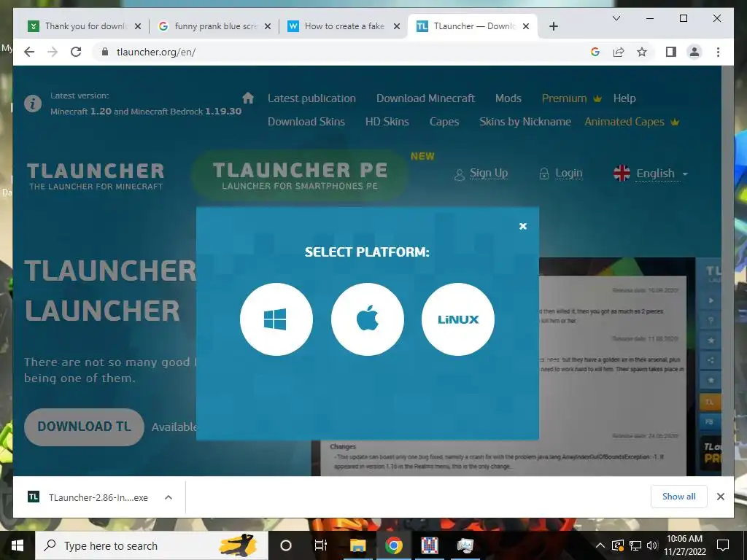Viewport: 747px width, 560px height.
Task: Expand the English language dropdown
Action: pos(651,174)
